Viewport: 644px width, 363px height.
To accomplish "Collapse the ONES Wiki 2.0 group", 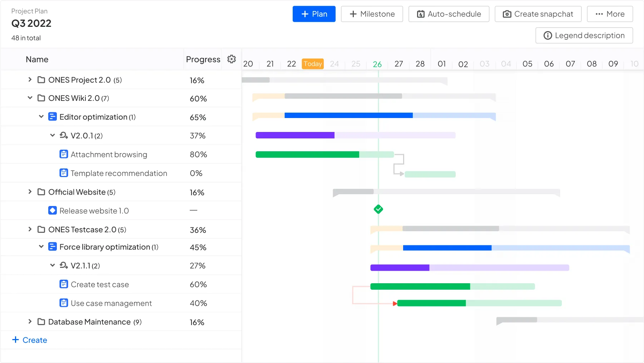I will [x=30, y=98].
